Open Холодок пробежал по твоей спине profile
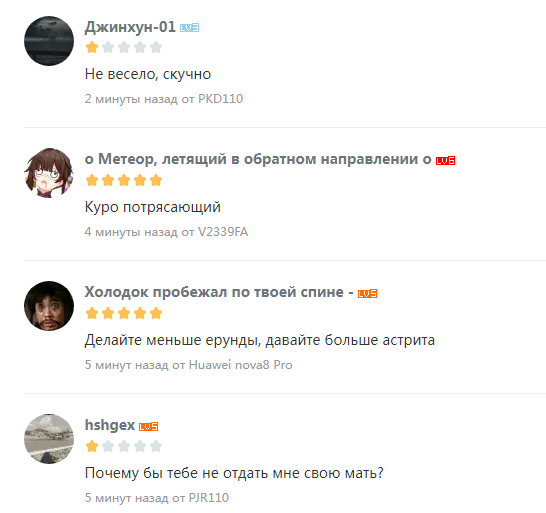The width and height of the screenshot is (546, 513). tap(219, 292)
